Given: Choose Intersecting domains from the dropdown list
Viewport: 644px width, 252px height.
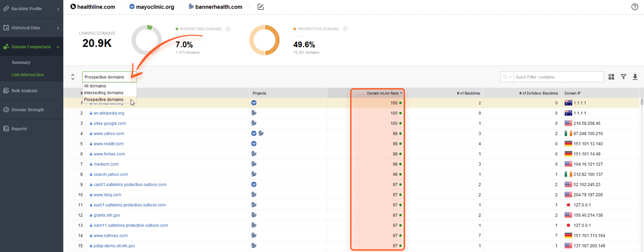Looking at the screenshot, I should tap(109, 93).
